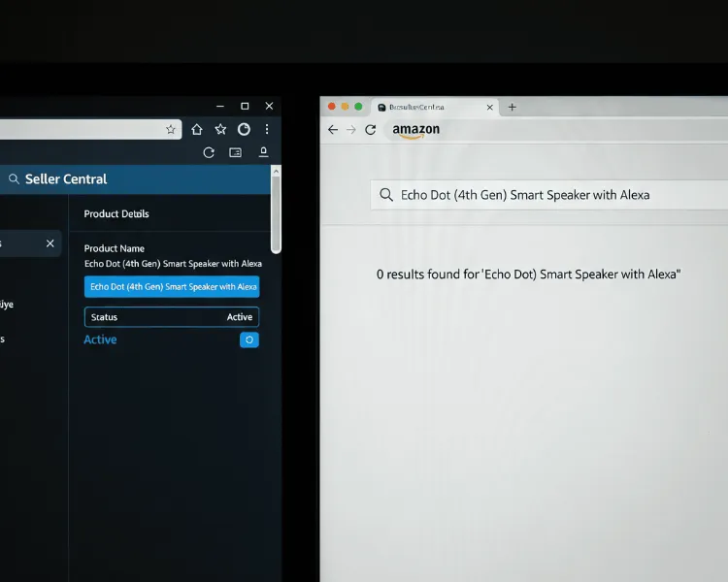Screen dimensions: 728x582
Task: Go back in the right Amazon browser
Action: (333, 129)
